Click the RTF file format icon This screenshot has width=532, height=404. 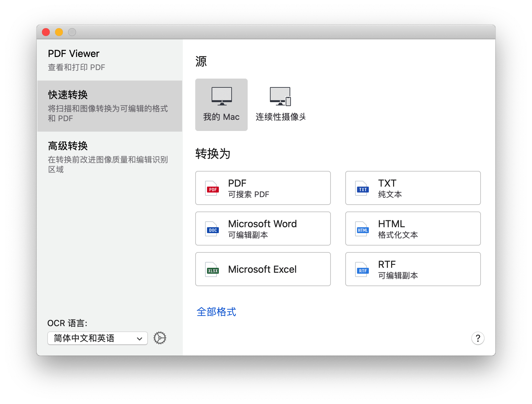pos(362,270)
